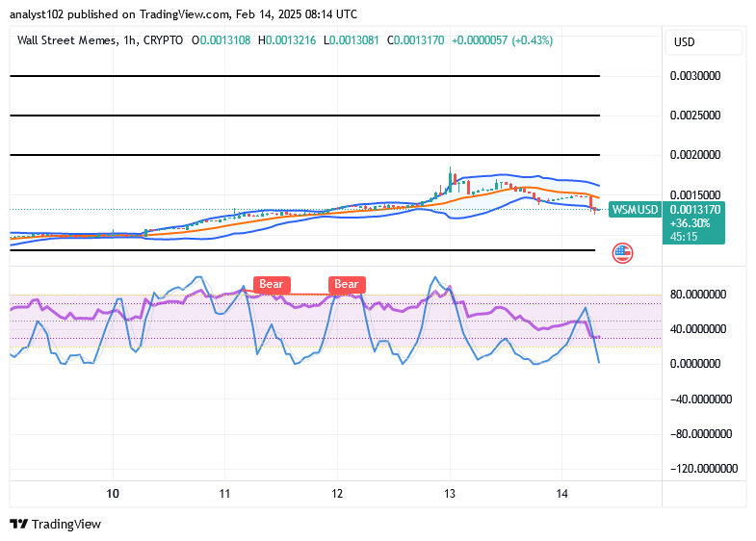Click the WSMUSD price tag
The height and width of the screenshot is (541, 756).
(635, 210)
